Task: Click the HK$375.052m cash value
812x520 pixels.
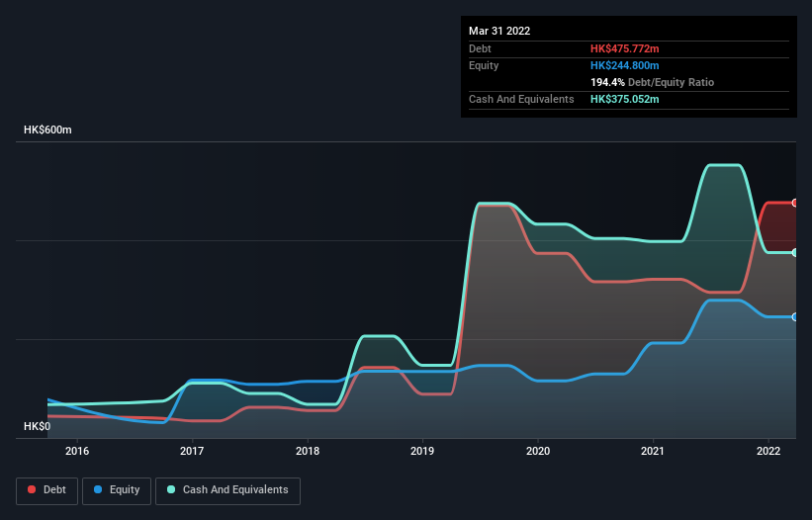Action: click(624, 99)
